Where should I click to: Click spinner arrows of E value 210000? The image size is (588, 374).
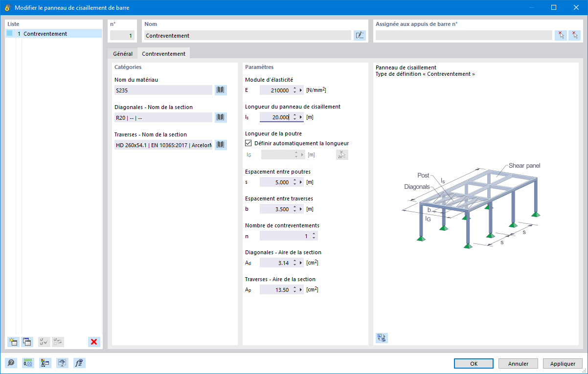click(294, 90)
